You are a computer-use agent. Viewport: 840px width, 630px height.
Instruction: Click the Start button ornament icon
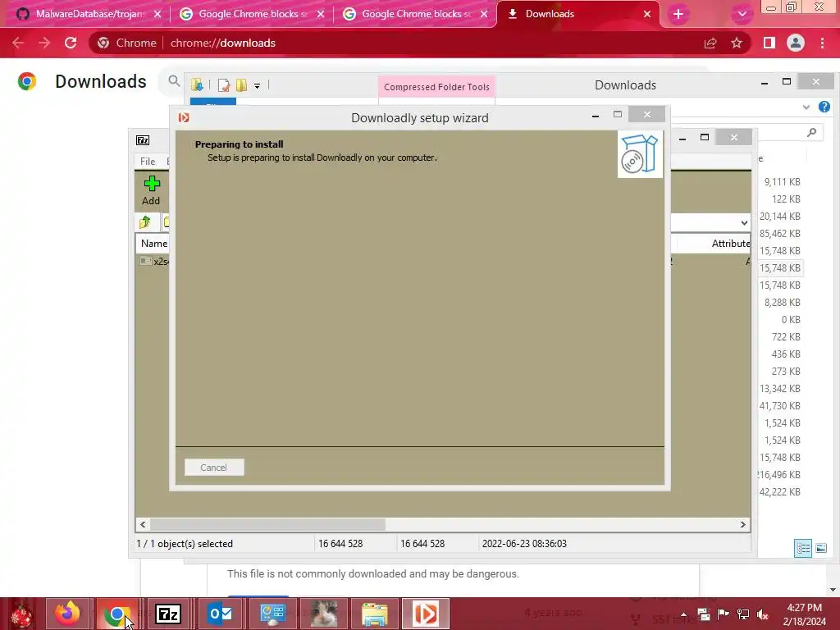[x=21, y=614]
